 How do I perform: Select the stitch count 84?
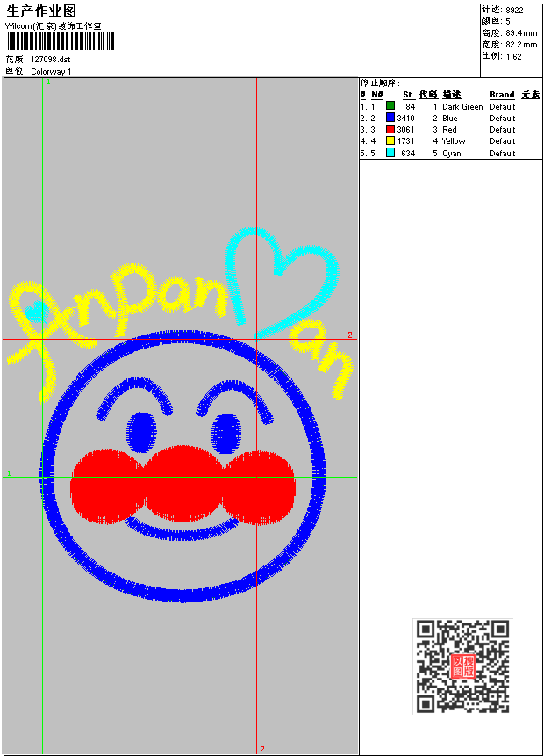click(410, 106)
